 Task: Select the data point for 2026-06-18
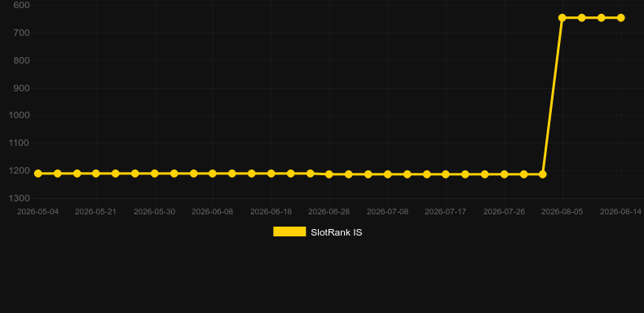pyautogui.click(x=271, y=174)
